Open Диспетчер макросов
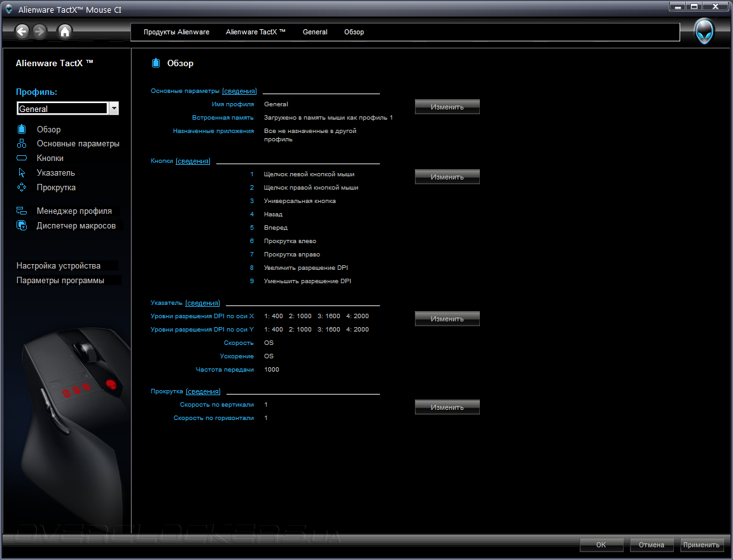This screenshot has width=733, height=560. (x=76, y=225)
